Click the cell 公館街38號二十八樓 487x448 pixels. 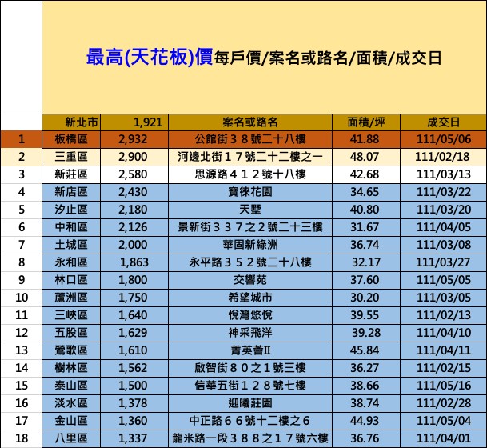point(250,139)
